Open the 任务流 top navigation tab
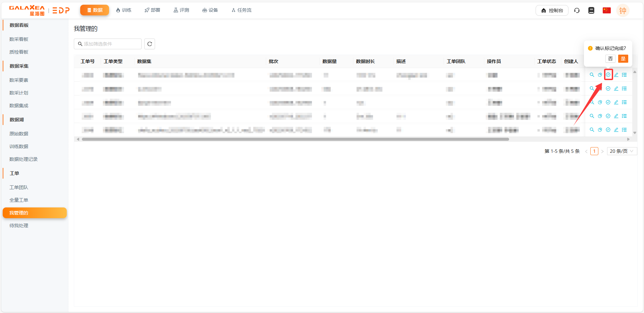The image size is (644, 313). pyautogui.click(x=241, y=10)
